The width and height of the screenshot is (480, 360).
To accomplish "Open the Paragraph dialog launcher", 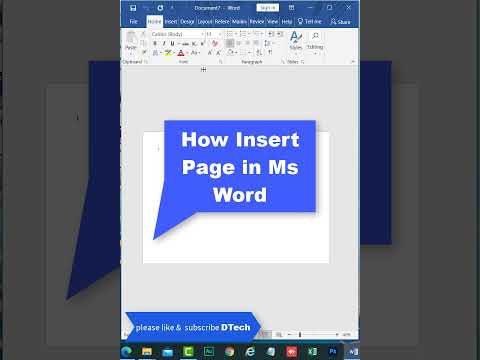I will pyautogui.click(x=283, y=62).
